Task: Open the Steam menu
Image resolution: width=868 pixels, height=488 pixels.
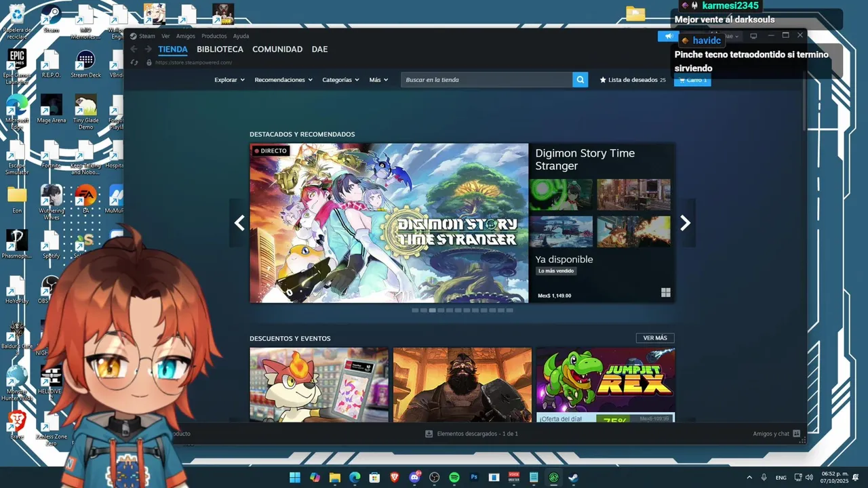Action: [x=147, y=36]
